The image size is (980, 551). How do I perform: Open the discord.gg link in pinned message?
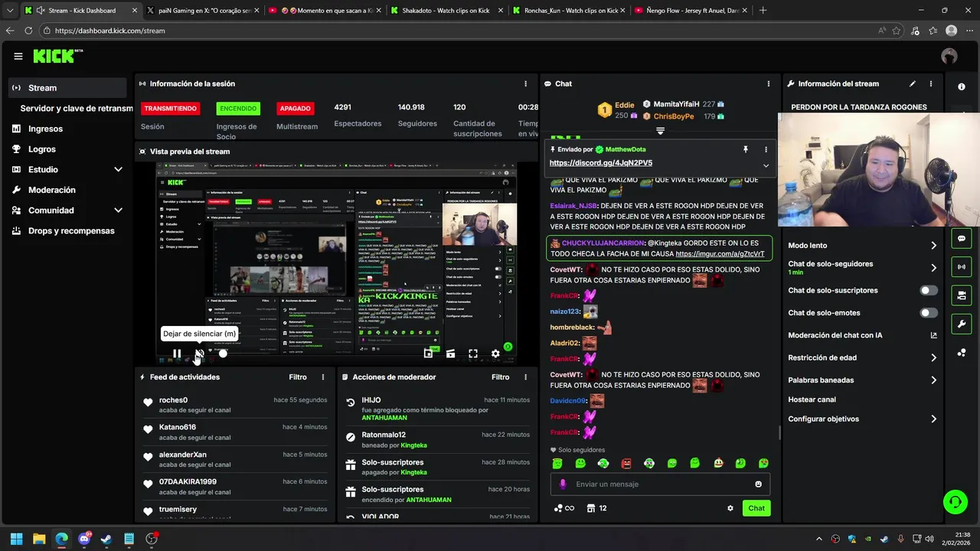tap(601, 163)
